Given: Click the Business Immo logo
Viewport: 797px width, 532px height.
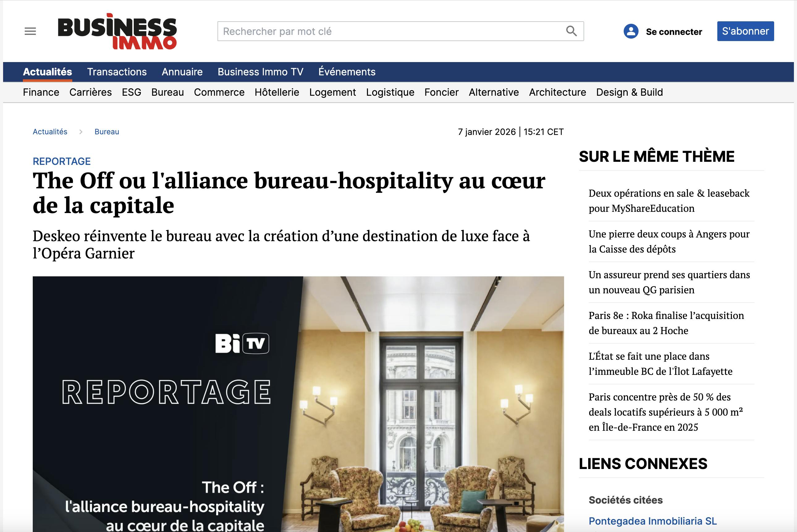Looking at the screenshot, I should click(x=117, y=31).
